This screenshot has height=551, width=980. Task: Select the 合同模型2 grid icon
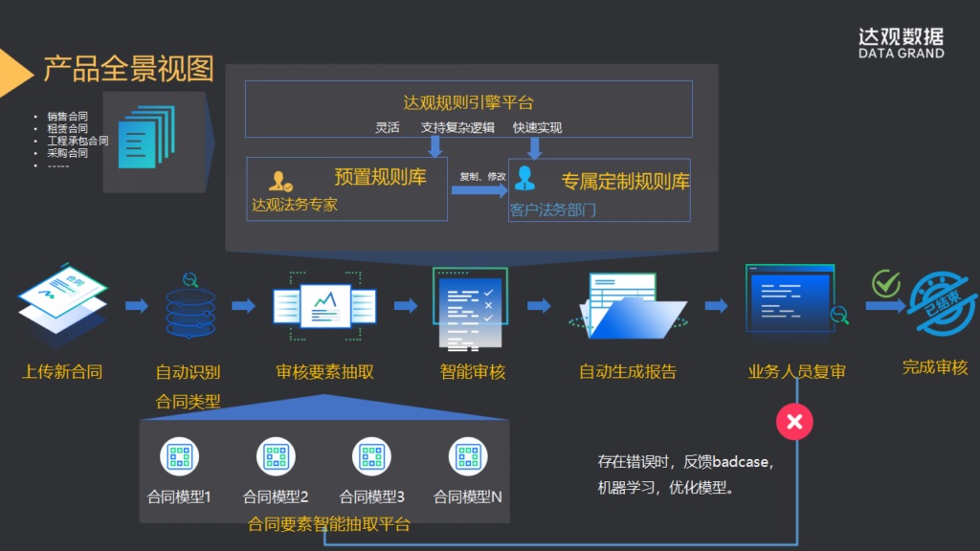point(276,456)
